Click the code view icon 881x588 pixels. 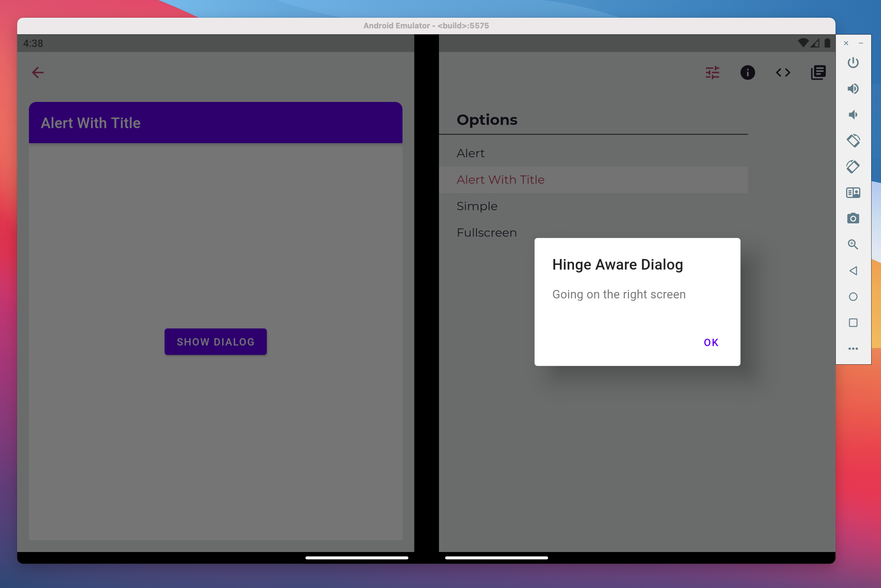pos(783,72)
